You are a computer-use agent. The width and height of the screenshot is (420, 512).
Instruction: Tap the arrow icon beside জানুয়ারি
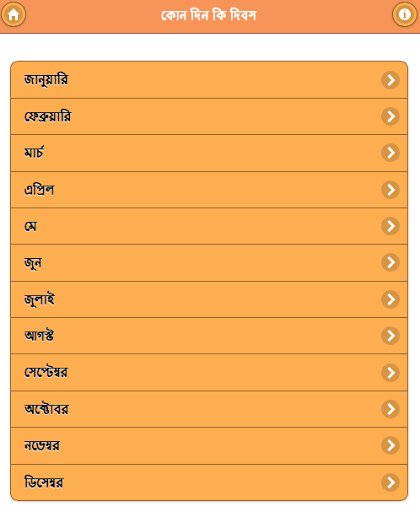390,80
